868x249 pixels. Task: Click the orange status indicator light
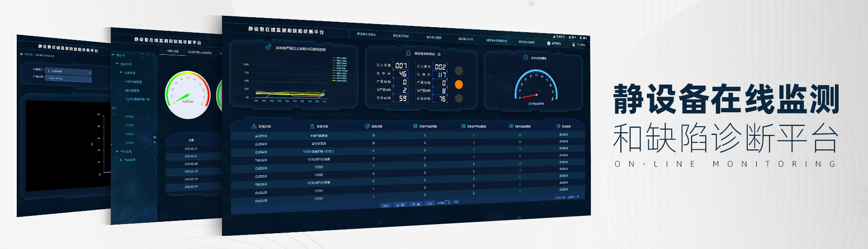point(458,84)
